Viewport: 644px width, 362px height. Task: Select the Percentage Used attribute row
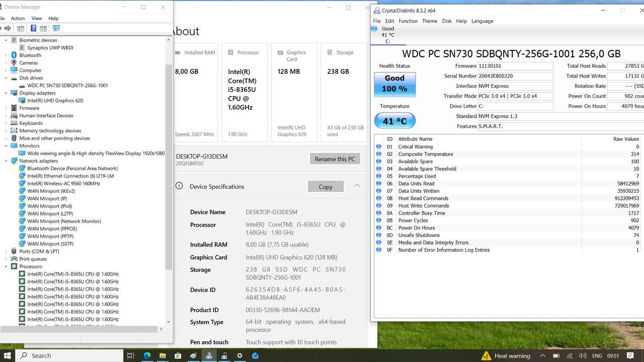[509, 176]
